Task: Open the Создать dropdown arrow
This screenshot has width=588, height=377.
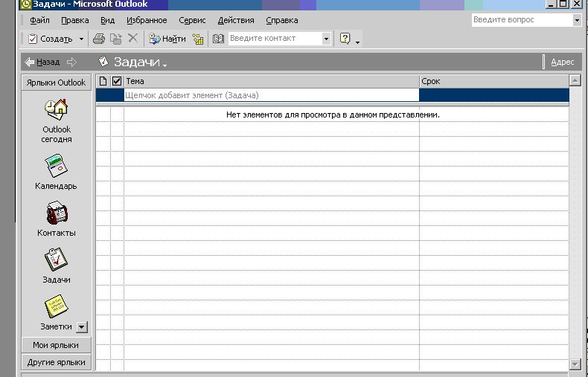Action: coord(81,39)
